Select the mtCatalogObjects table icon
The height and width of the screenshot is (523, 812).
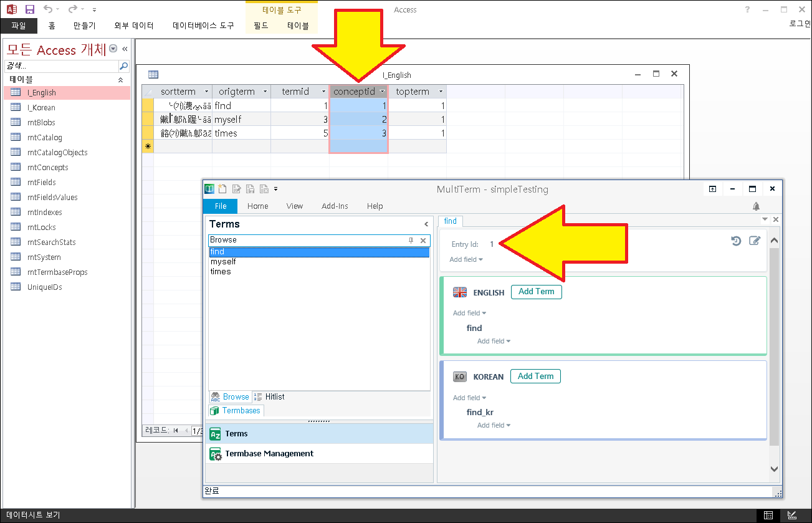point(16,152)
